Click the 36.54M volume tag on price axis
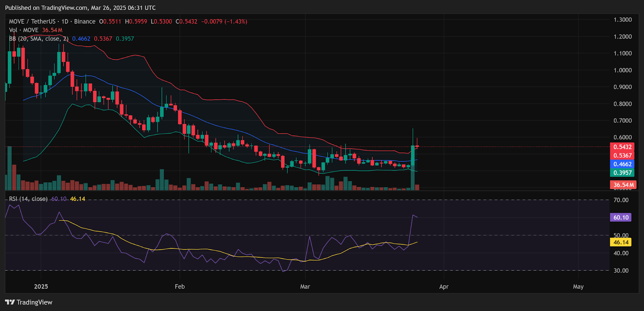Viewport: 644px width, 311px height. point(623,185)
